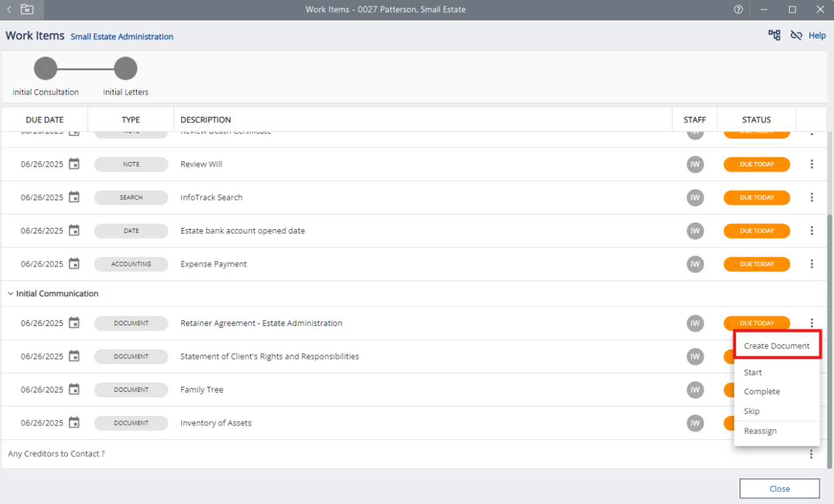Click the IW staff avatar for Family Tree

pyautogui.click(x=695, y=389)
